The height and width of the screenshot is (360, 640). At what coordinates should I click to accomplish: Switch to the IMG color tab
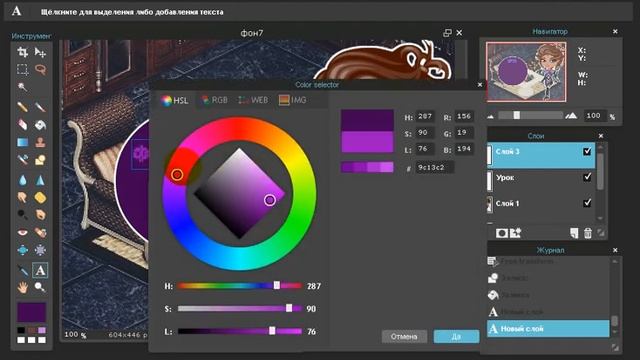pyautogui.click(x=292, y=100)
